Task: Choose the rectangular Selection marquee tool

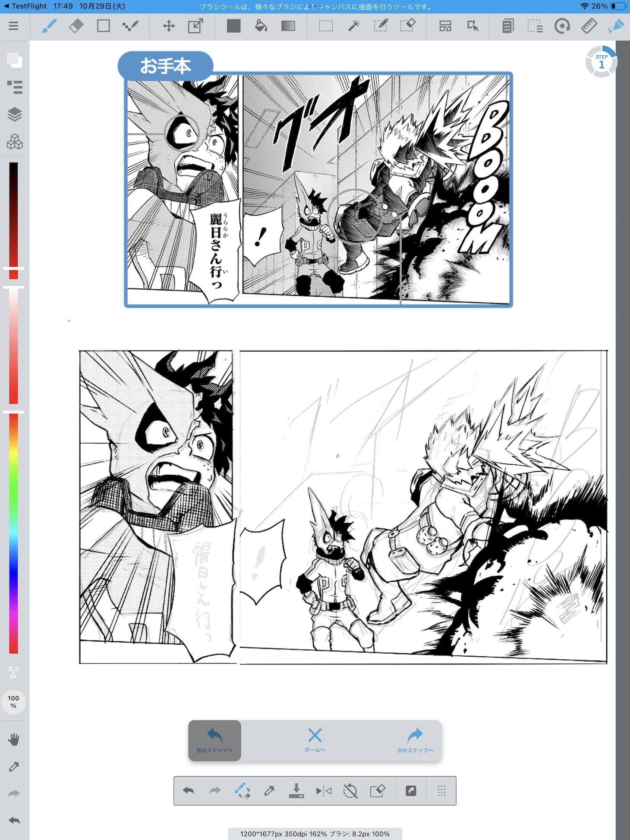Action: pyautogui.click(x=326, y=26)
